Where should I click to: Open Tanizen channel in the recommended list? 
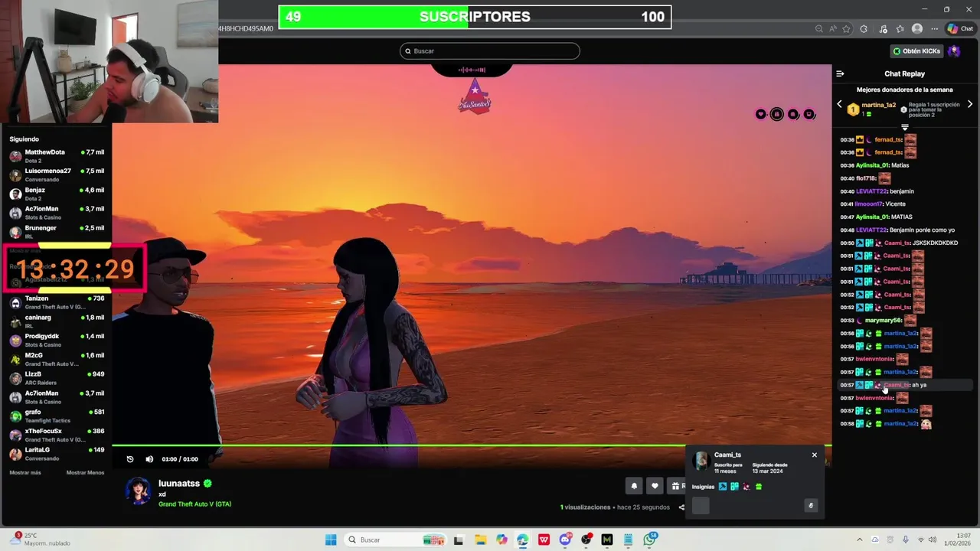coord(57,302)
